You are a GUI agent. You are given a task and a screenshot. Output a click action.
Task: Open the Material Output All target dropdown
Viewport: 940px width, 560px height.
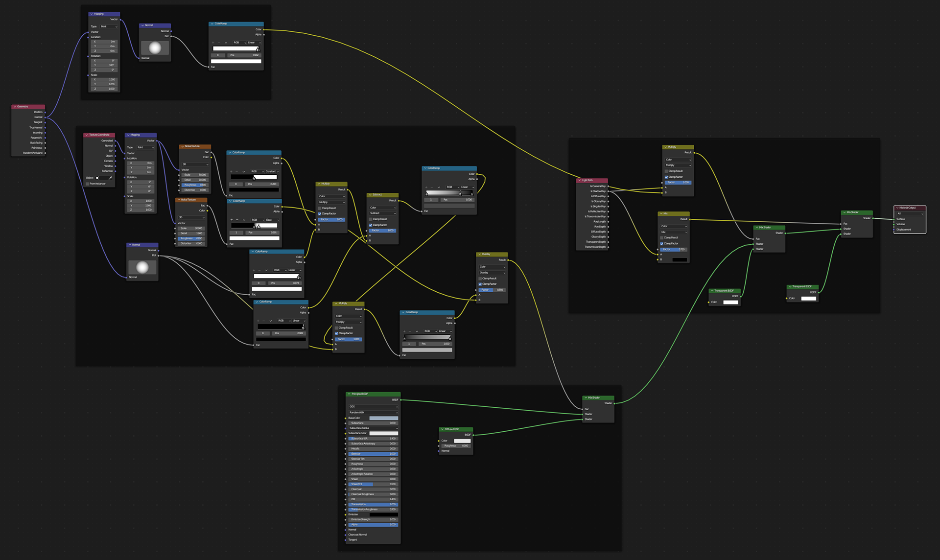tap(910, 213)
